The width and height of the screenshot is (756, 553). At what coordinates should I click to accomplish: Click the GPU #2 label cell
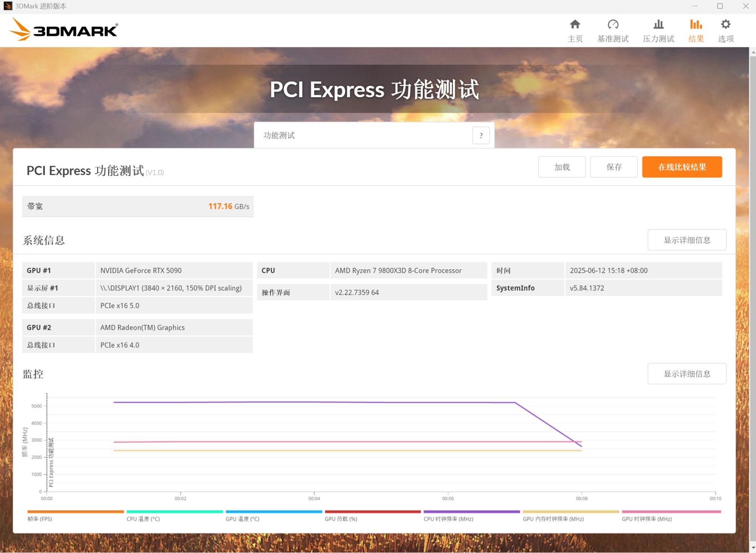click(58, 328)
